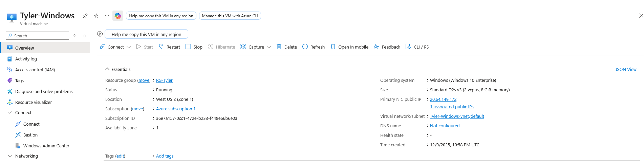Open the more options ellipsis in header

coord(107,16)
